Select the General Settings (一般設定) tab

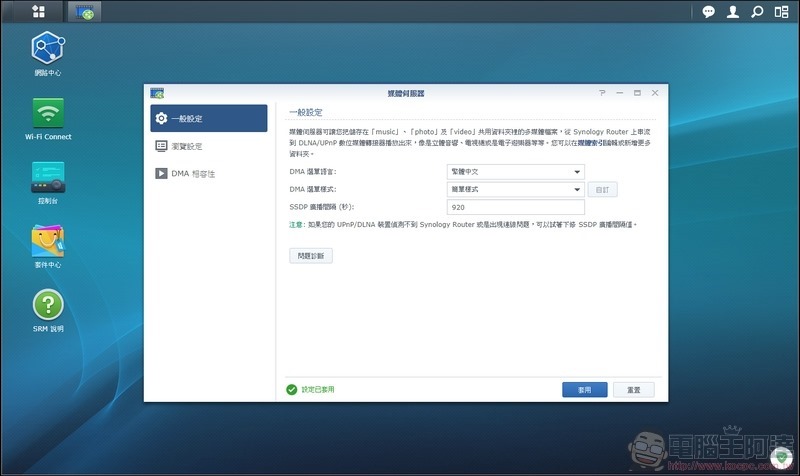tap(208, 119)
